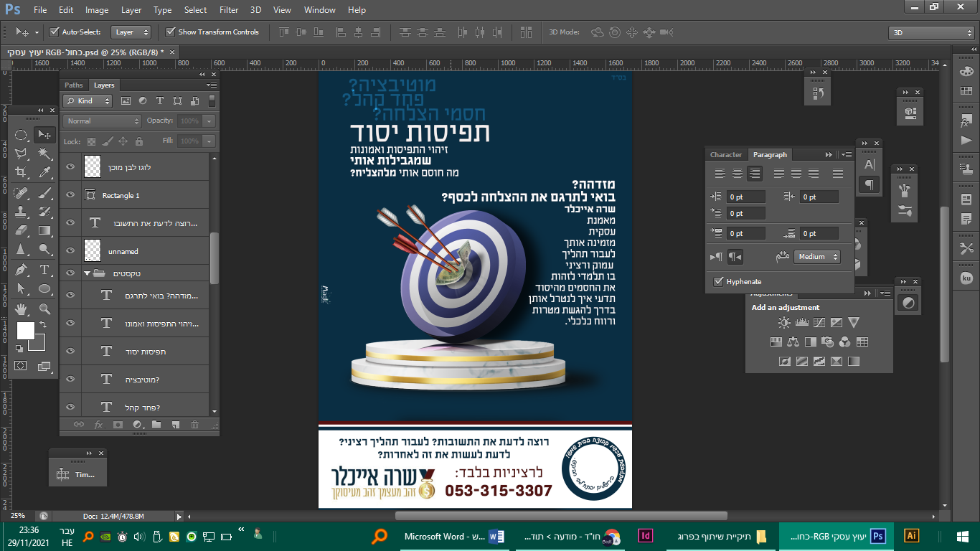The image size is (980, 551).
Task: Click justify all paragraph button
Action: click(838, 173)
